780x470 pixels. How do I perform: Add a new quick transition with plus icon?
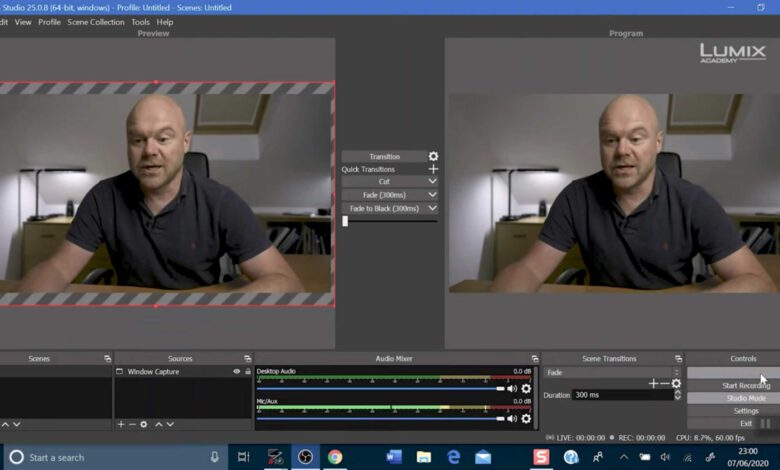tap(433, 170)
